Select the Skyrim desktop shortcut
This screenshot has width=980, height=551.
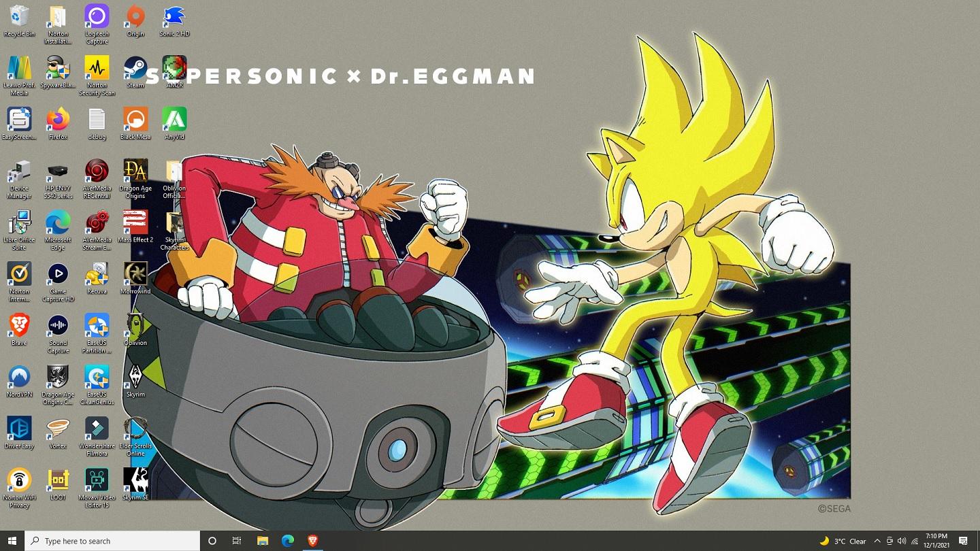(135, 382)
